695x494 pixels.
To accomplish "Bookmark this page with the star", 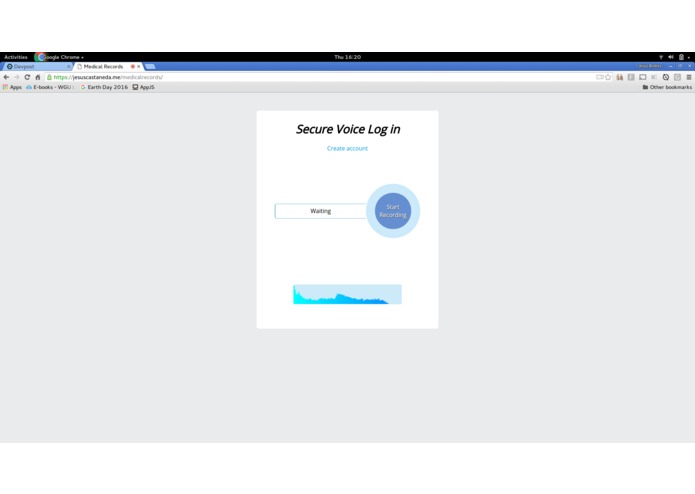I will click(608, 77).
